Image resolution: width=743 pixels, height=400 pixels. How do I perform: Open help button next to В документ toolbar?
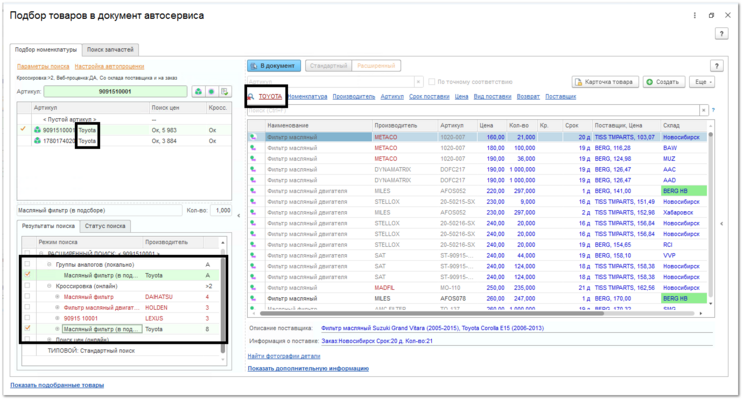716,66
